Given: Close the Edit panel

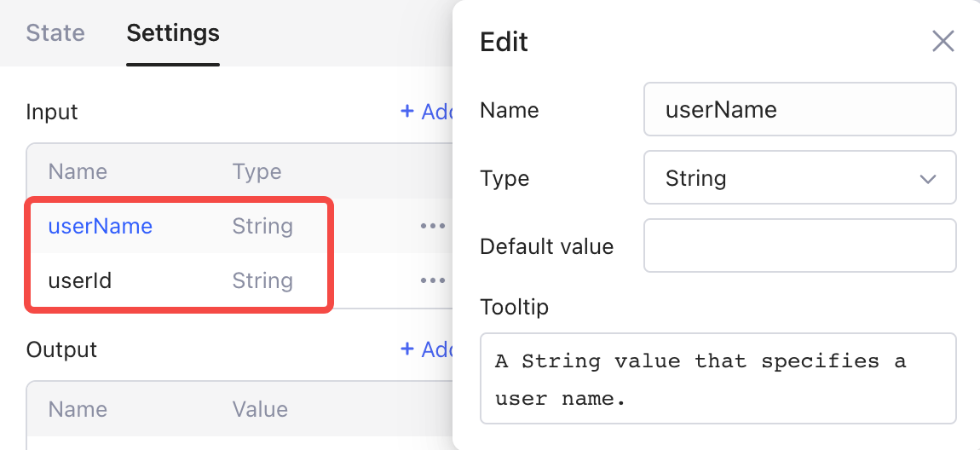Looking at the screenshot, I should pyautogui.click(x=943, y=41).
